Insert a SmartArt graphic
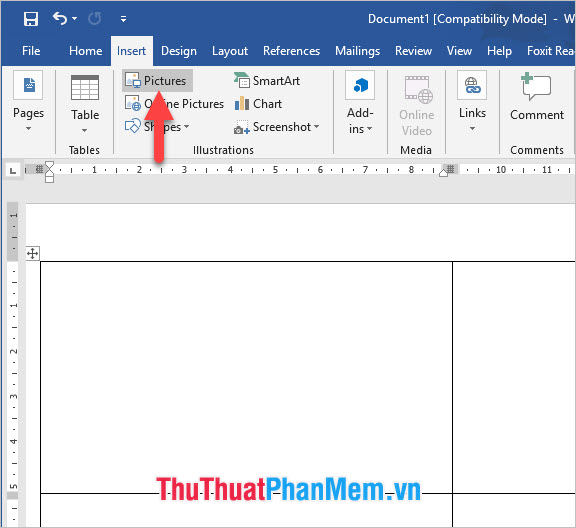Screen dimensions: 576x528 click(267, 80)
